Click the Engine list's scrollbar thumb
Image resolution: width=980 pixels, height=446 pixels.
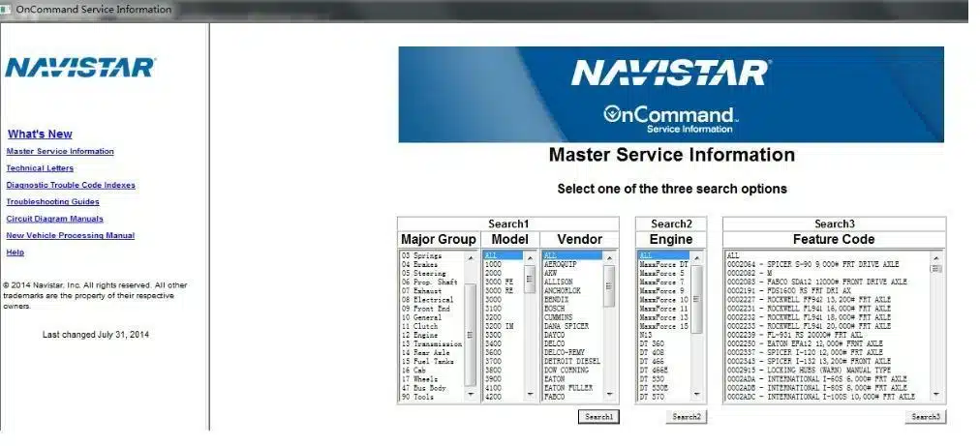[x=696, y=300]
